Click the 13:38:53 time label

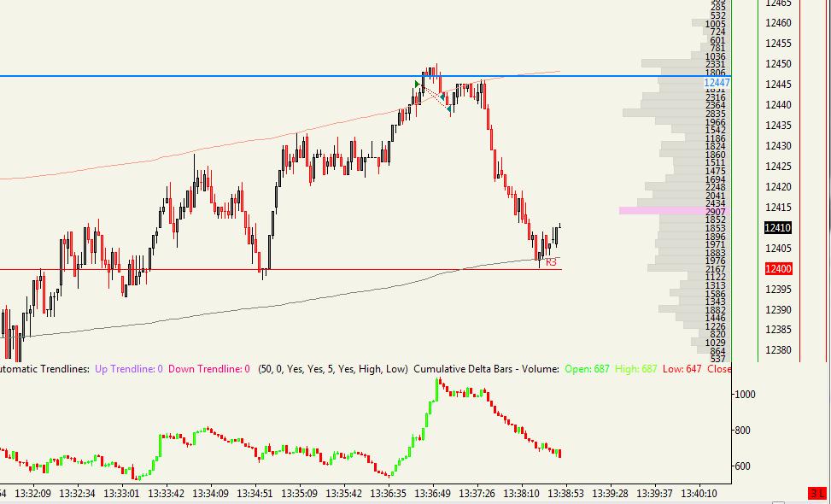tap(566, 494)
